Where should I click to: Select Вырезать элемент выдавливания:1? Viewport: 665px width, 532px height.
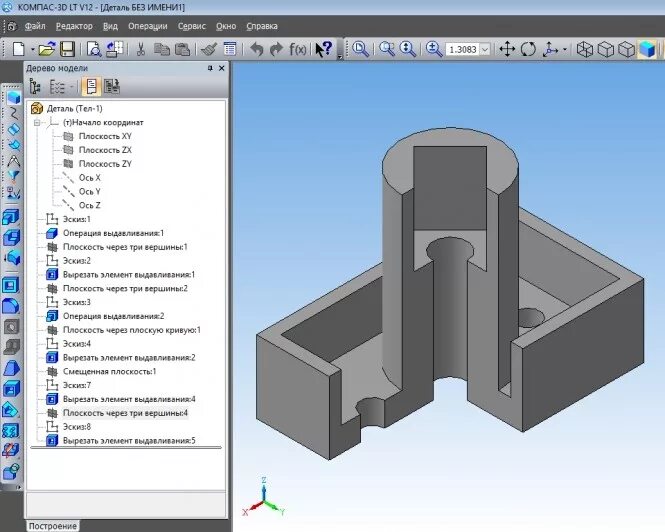(129, 274)
